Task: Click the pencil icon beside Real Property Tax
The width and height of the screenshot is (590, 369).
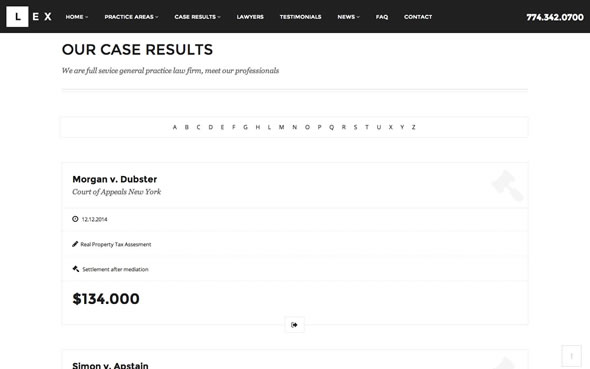Action: (x=75, y=244)
